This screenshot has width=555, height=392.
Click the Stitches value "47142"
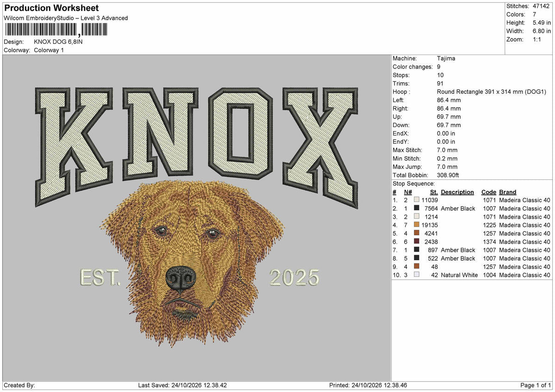coord(542,6)
